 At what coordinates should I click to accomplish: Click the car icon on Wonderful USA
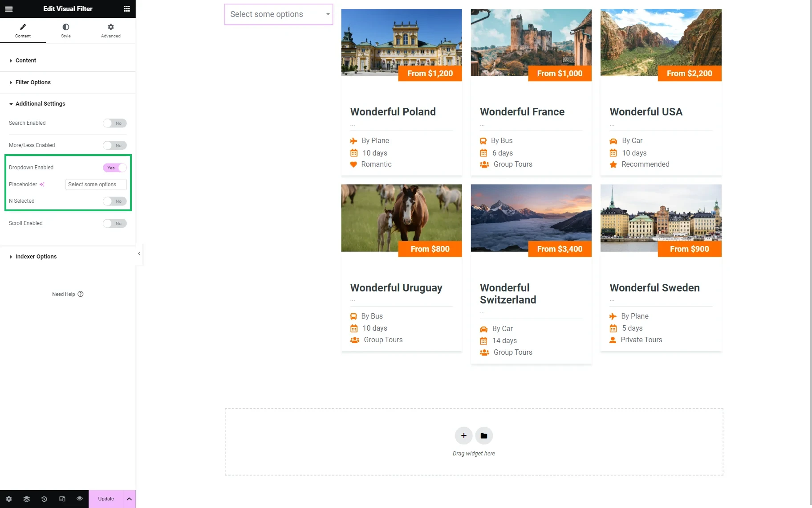[x=613, y=141]
